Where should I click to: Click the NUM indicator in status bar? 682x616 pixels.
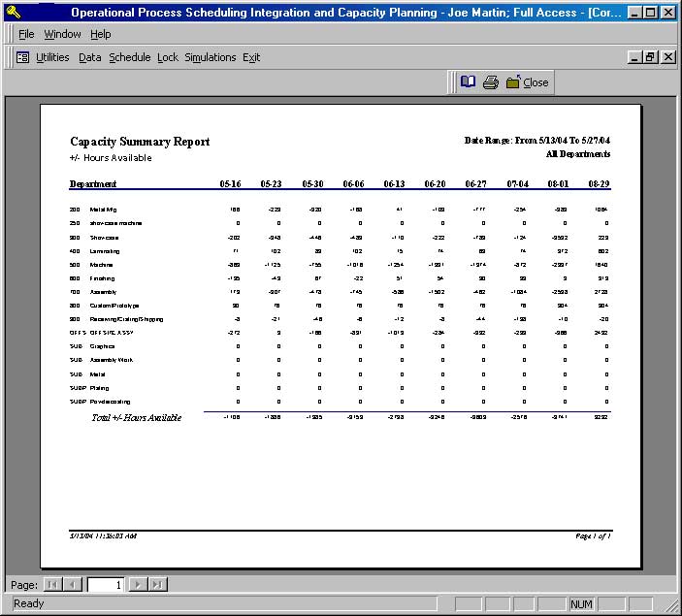pos(581,603)
